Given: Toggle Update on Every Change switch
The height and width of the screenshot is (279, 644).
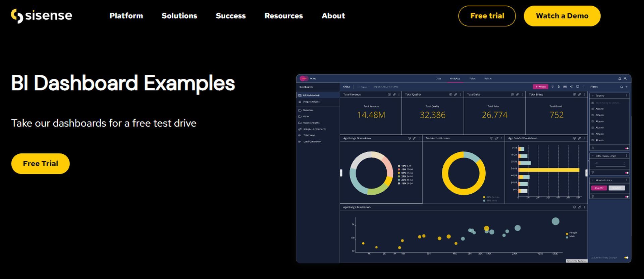Looking at the screenshot, I should [x=626, y=258].
